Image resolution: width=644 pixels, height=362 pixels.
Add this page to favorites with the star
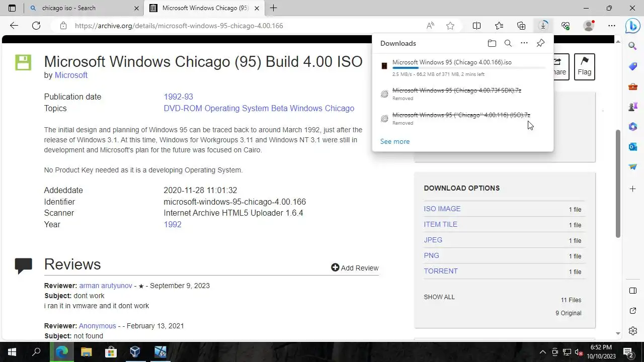(450, 26)
